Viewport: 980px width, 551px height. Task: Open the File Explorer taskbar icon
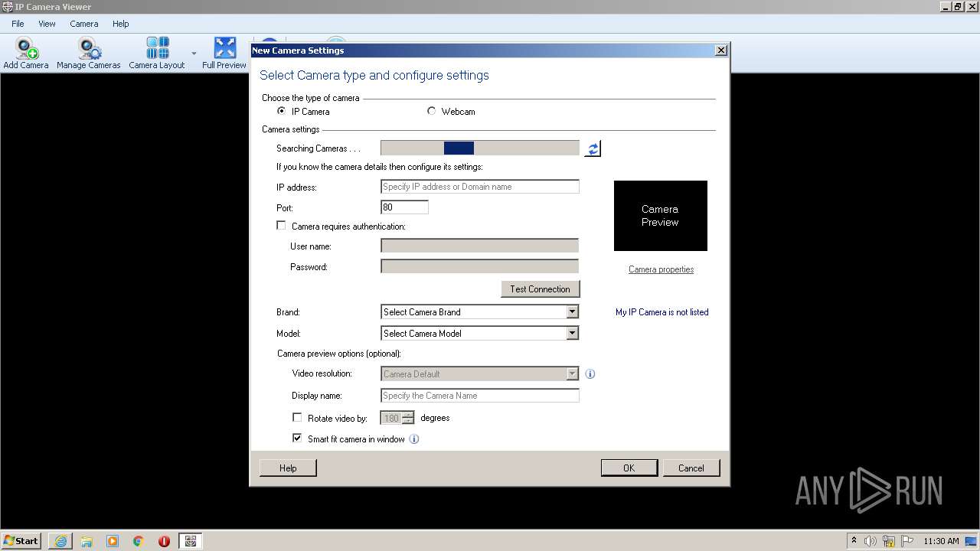[87, 541]
